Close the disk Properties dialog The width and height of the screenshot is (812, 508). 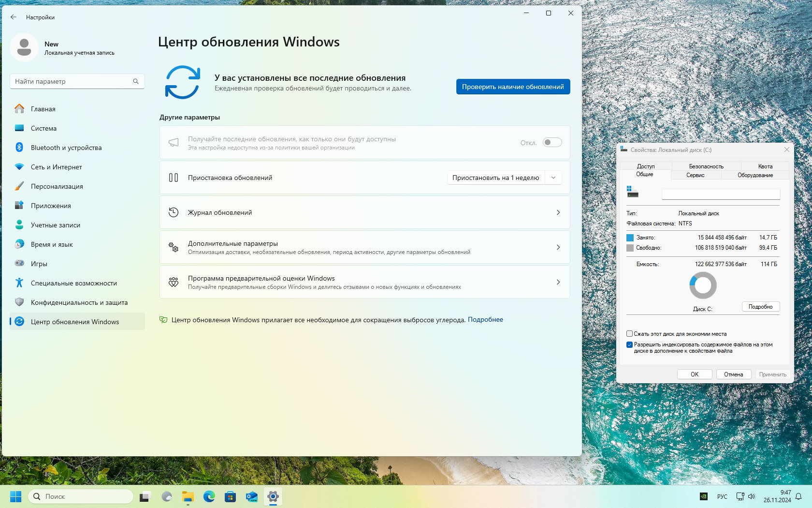coord(786,149)
